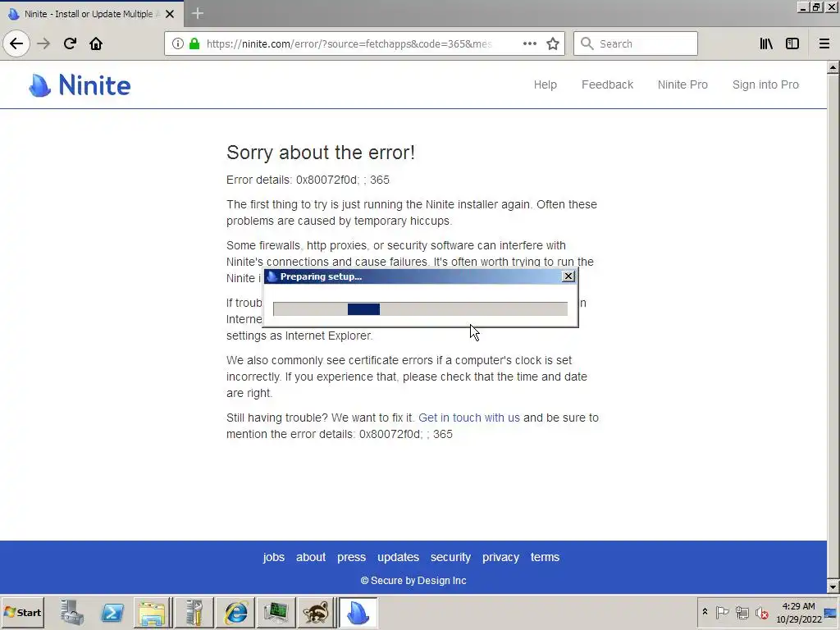Click the © Secure by Design Inc text

[413, 581]
